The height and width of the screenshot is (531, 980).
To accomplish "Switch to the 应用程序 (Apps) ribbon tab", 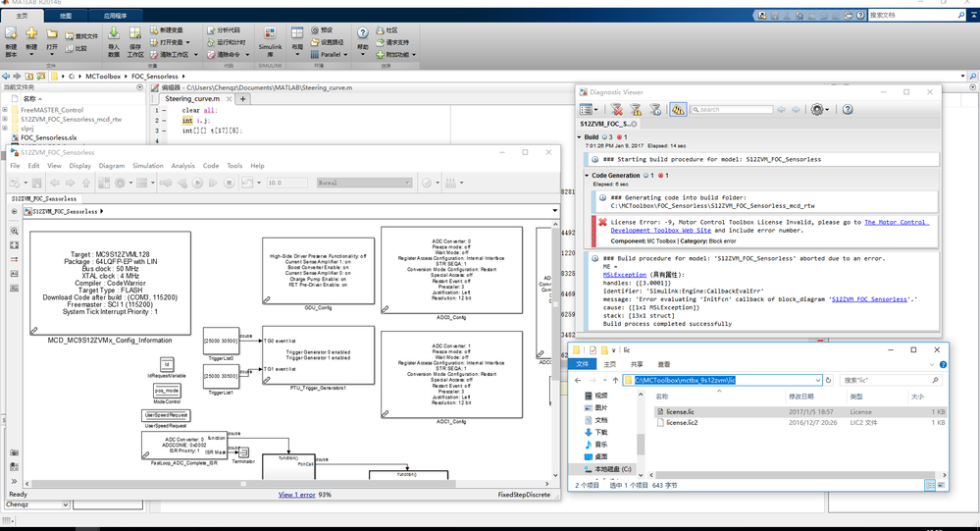I will 115,15.
